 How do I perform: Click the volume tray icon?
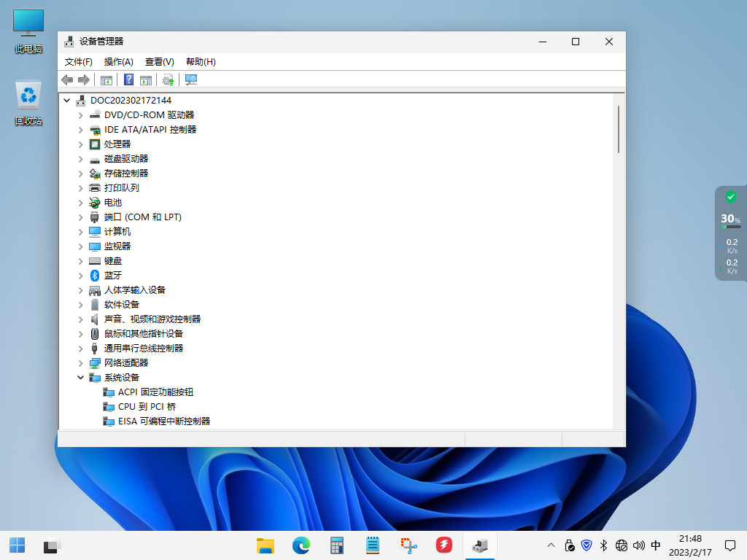point(639,545)
